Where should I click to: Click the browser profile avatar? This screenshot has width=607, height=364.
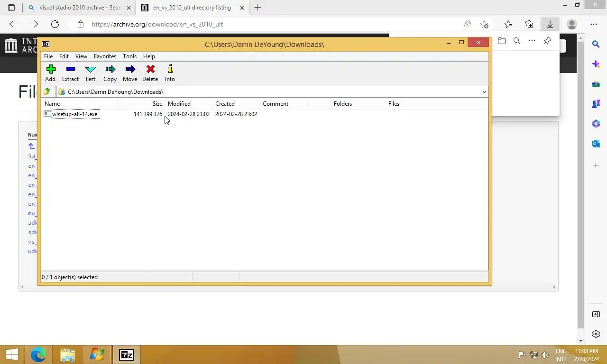click(x=572, y=24)
